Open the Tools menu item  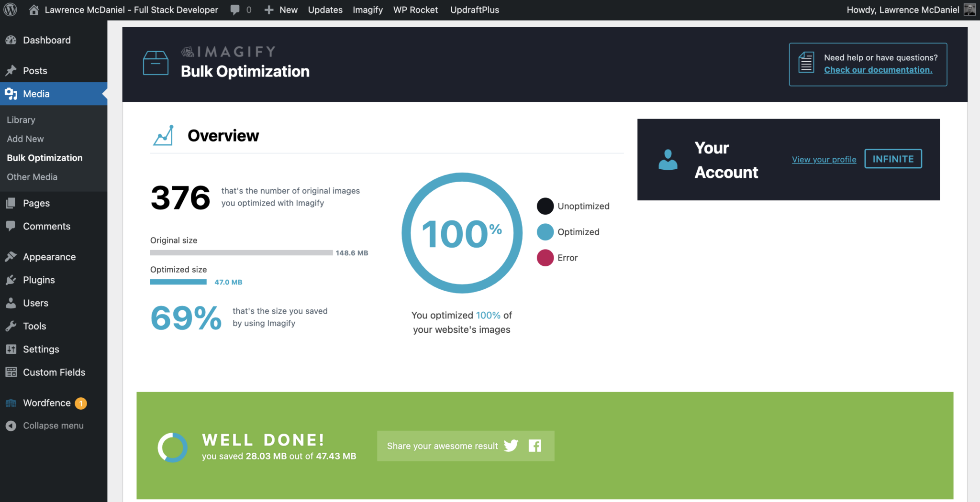pyautogui.click(x=34, y=326)
